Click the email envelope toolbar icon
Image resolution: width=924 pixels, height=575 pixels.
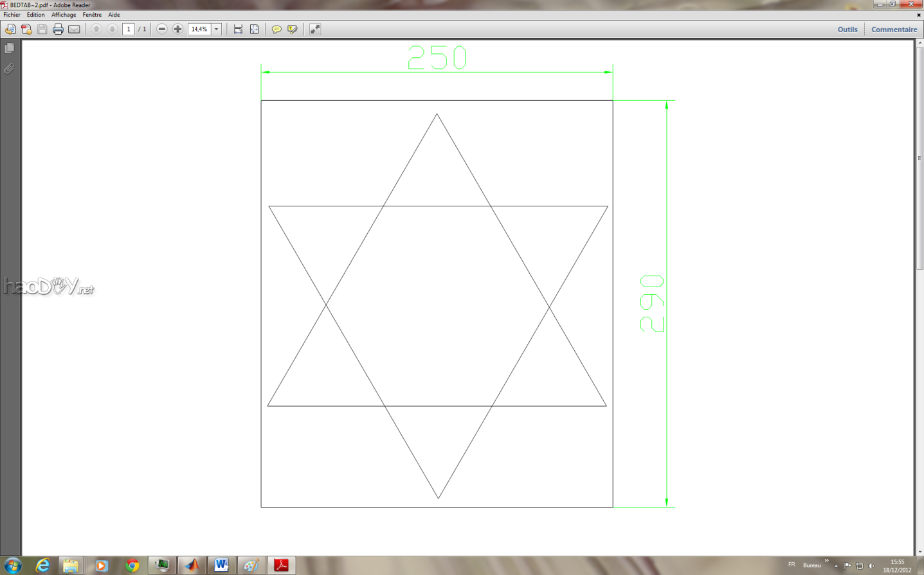tap(75, 29)
